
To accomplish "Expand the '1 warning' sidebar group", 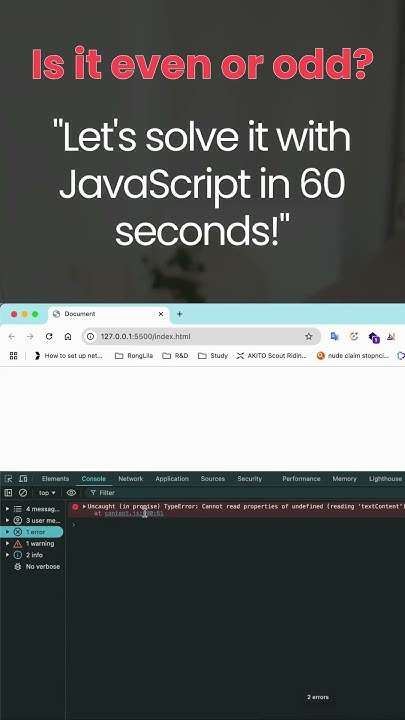I will [7, 543].
